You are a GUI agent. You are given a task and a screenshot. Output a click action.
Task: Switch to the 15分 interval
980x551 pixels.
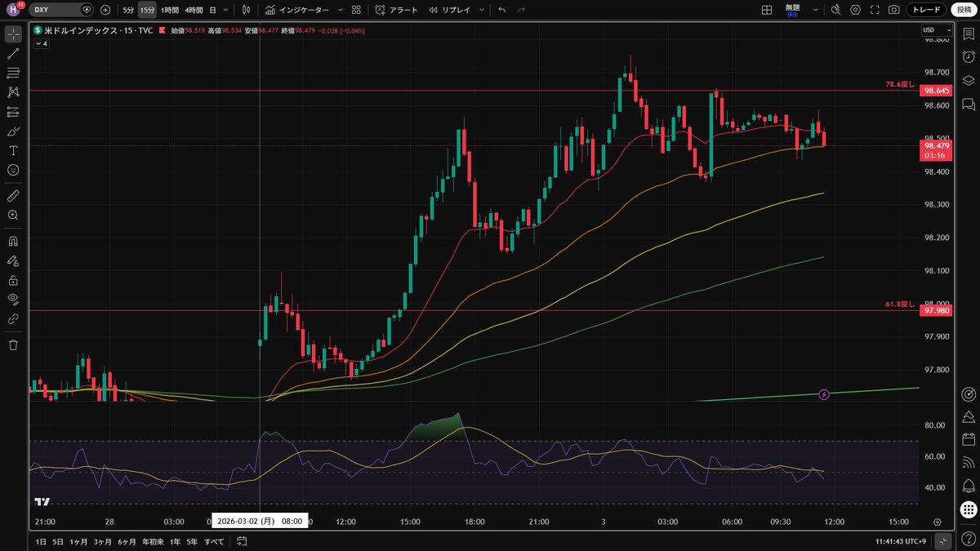coord(147,10)
